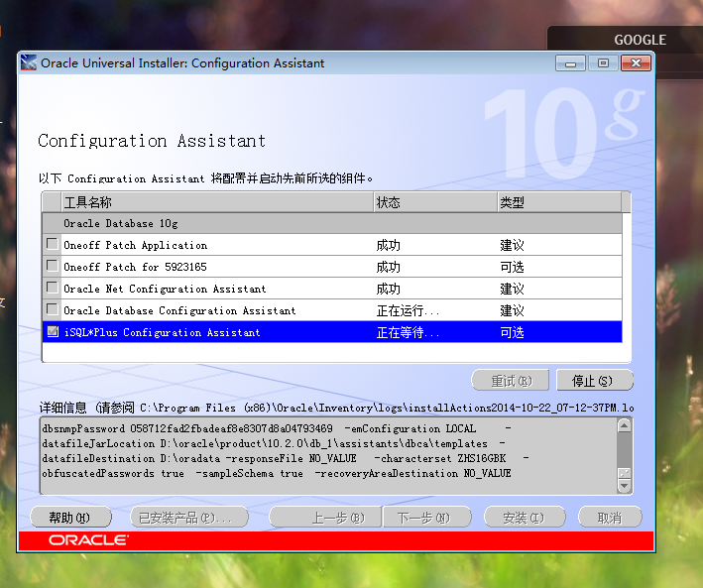Click the details box scroll-up arrow
This screenshot has width=703, height=588.
pyautogui.click(x=624, y=425)
